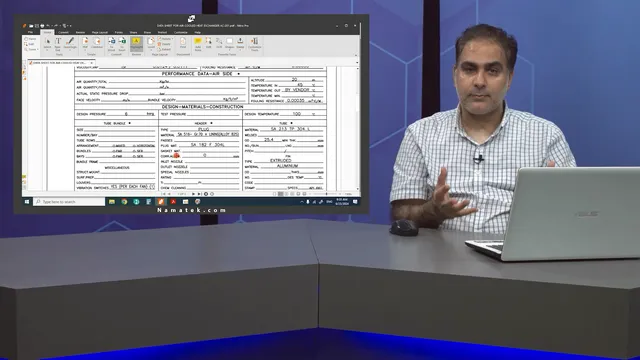Expand the Stamp dropdown

[240, 43]
